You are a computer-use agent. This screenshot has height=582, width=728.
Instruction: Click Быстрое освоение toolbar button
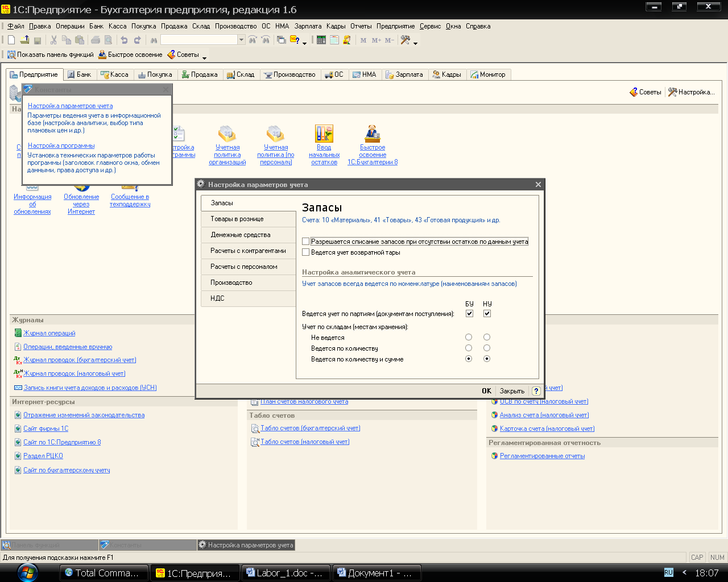pos(130,55)
